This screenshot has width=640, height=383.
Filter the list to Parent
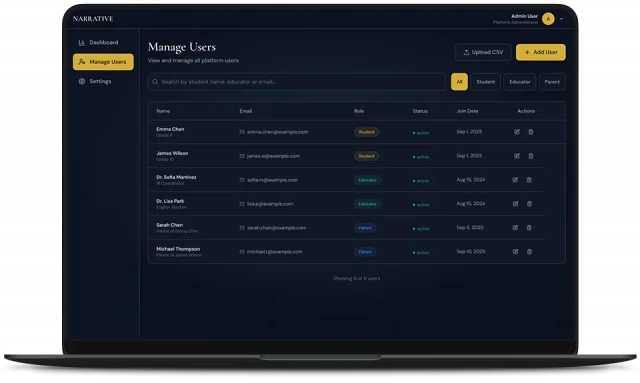552,82
